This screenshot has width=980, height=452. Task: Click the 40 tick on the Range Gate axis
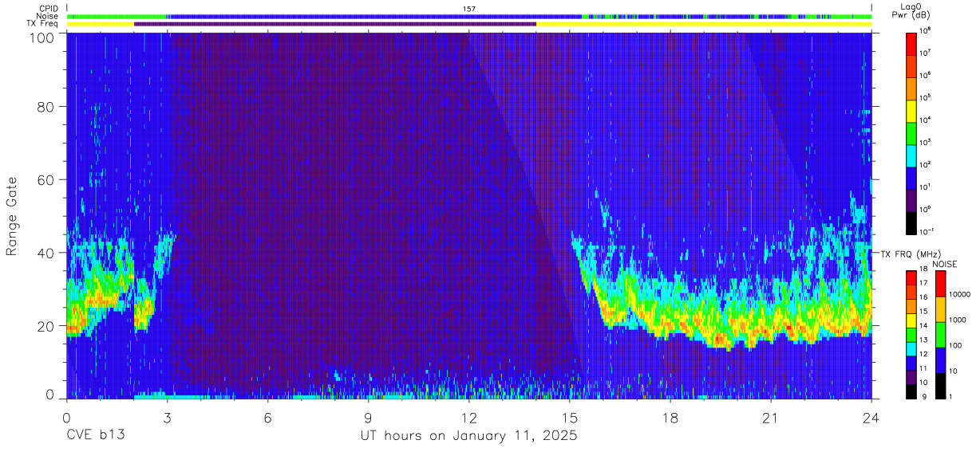(46, 253)
